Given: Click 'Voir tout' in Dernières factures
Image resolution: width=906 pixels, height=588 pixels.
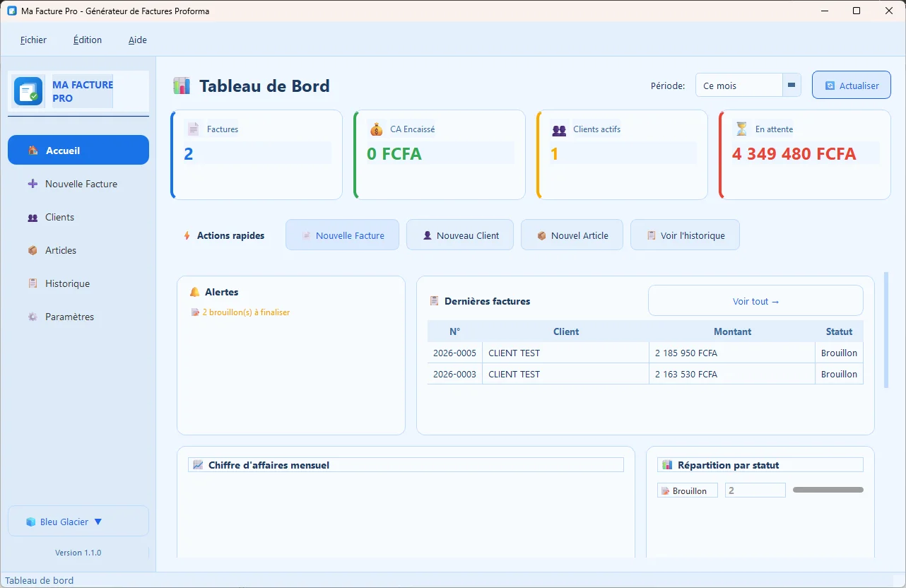Looking at the screenshot, I should (755, 300).
